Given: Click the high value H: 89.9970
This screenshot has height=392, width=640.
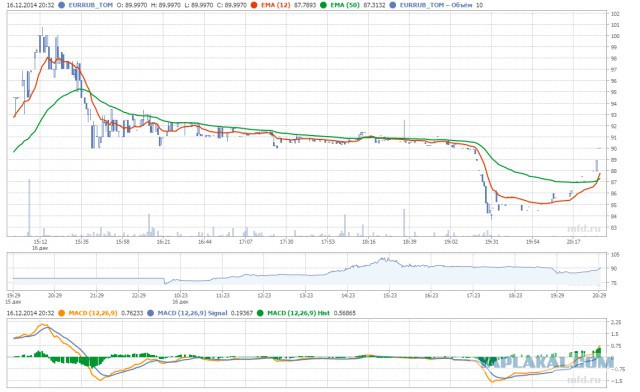Looking at the screenshot, I should coord(165,5).
